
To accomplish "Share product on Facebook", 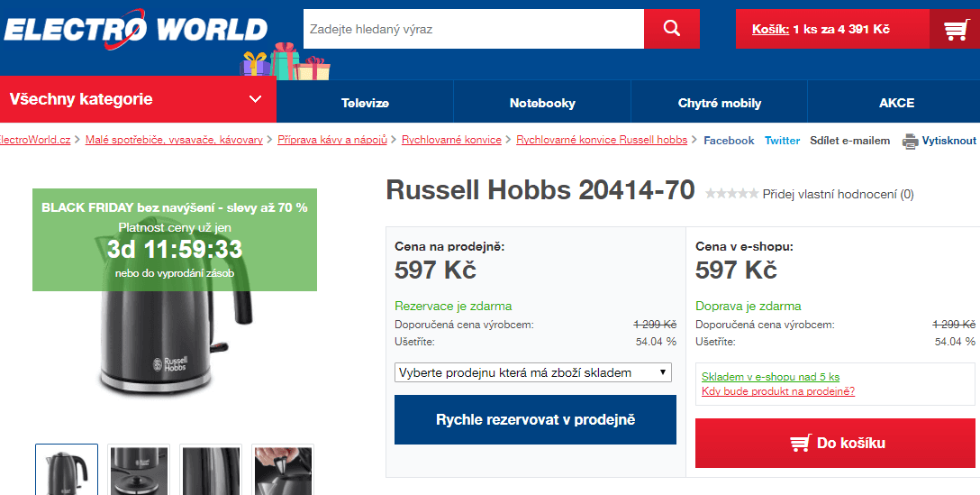I will [x=729, y=141].
